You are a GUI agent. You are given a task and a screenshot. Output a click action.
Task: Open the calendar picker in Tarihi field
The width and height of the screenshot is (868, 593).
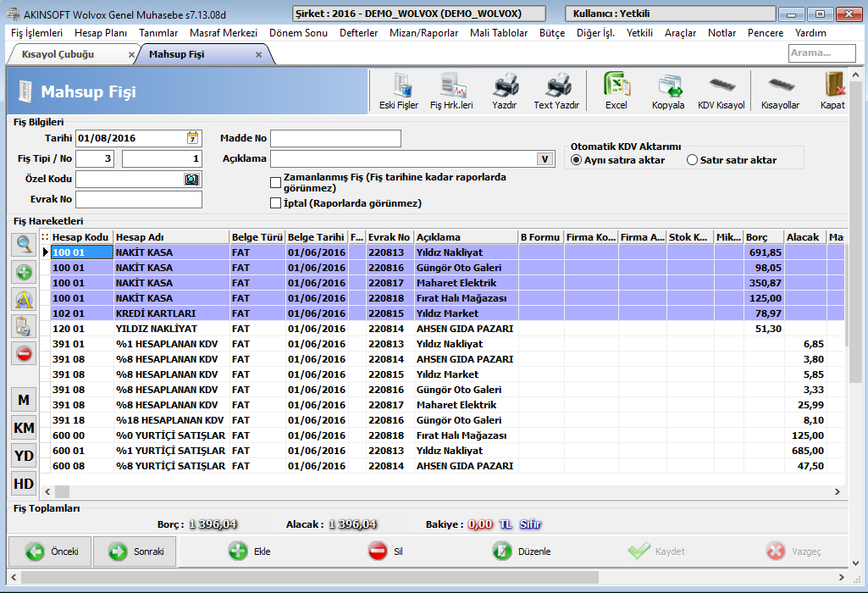tap(192, 138)
